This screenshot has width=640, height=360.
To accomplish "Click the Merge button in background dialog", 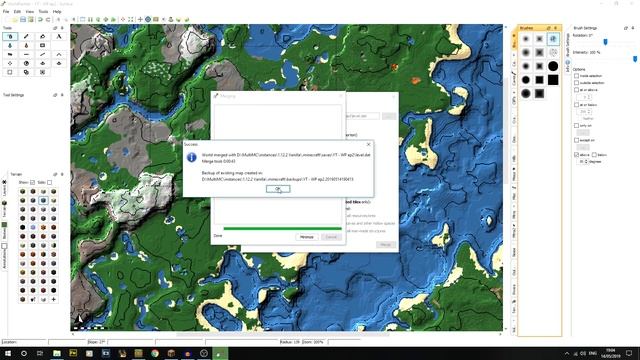I will pos(385,244).
